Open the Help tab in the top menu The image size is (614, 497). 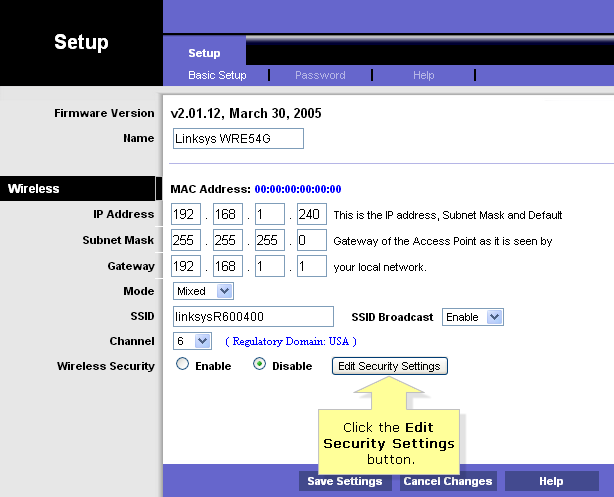click(x=424, y=75)
